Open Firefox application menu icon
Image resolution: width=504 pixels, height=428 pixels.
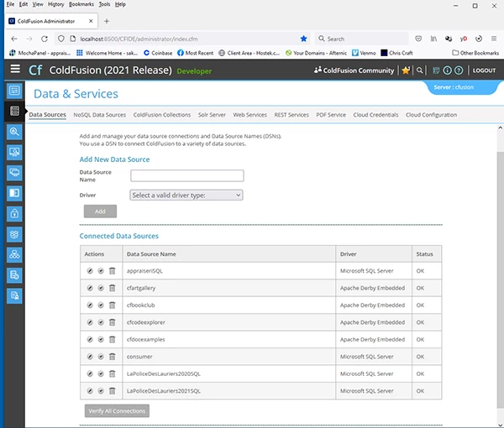click(x=494, y=39)
